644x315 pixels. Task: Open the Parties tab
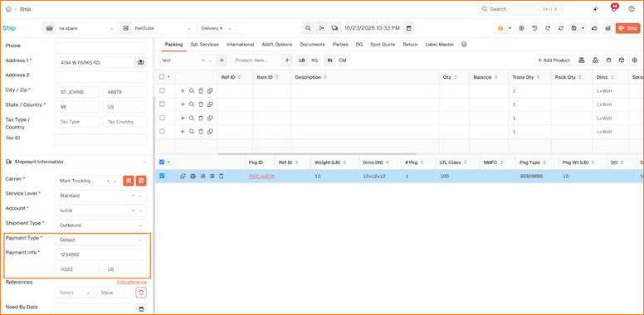click(340, 44)
